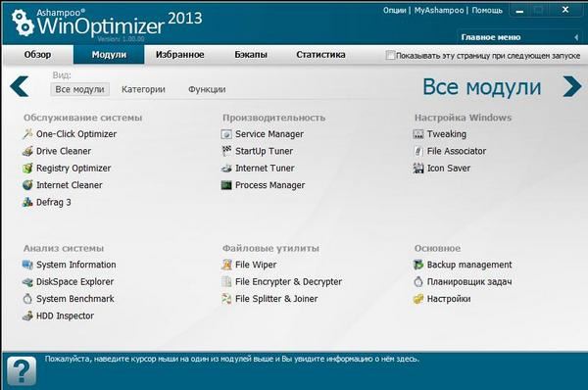
Task: Click the WinOptimizer gears logo
Action: (x=23, y=23)
